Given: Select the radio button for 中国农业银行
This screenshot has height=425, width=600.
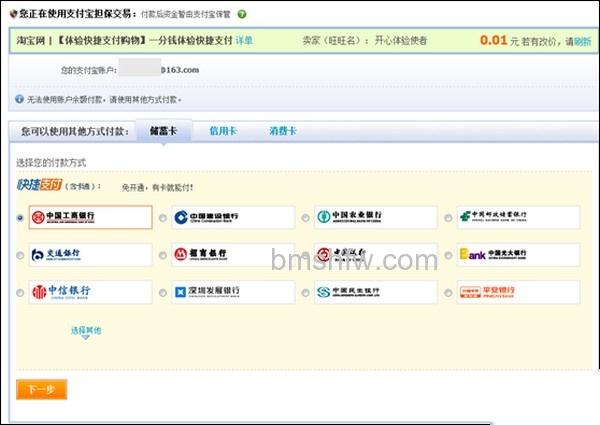Looking at the screenshot, I should point(305,218).
